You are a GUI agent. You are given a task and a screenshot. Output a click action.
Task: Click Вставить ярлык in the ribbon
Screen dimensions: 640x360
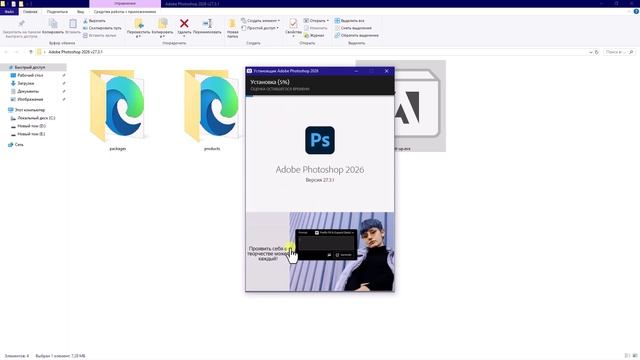[100, 36]
